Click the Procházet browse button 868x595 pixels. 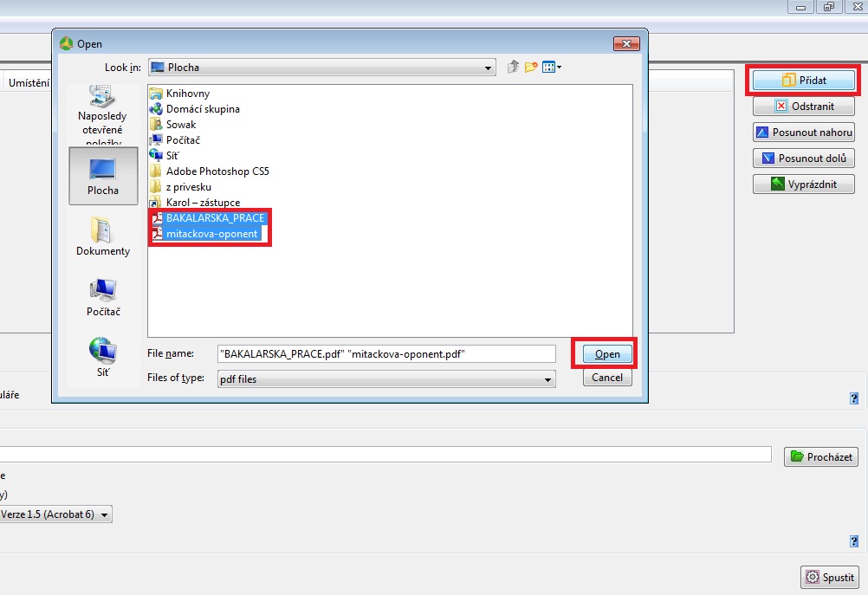pos(821,456)
